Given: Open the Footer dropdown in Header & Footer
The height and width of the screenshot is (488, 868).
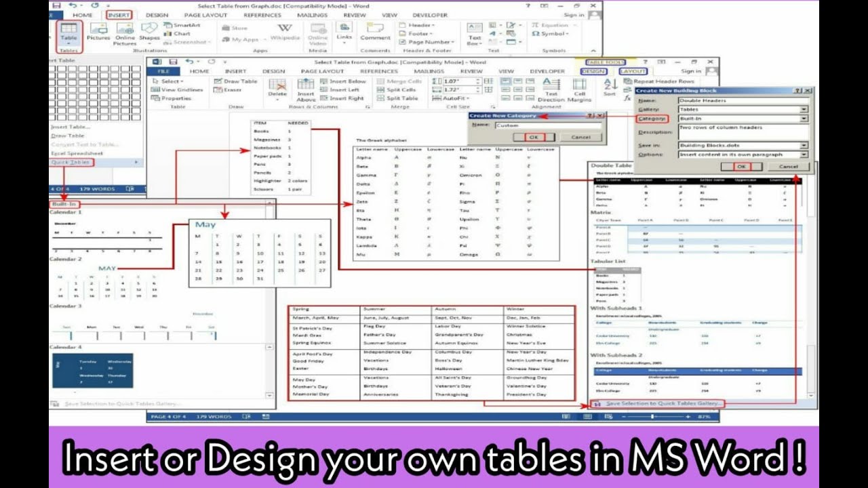Looking at the screenshot, I should click(x=415, y=33).
